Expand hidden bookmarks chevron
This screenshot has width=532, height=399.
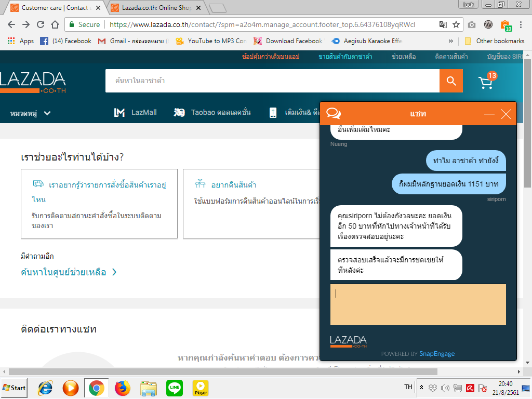click(x=450, y=41)
